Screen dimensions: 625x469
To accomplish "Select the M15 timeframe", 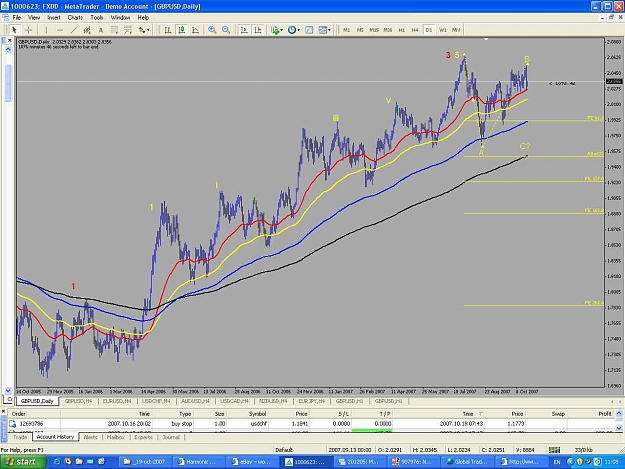I will click(x=374, y=30).
